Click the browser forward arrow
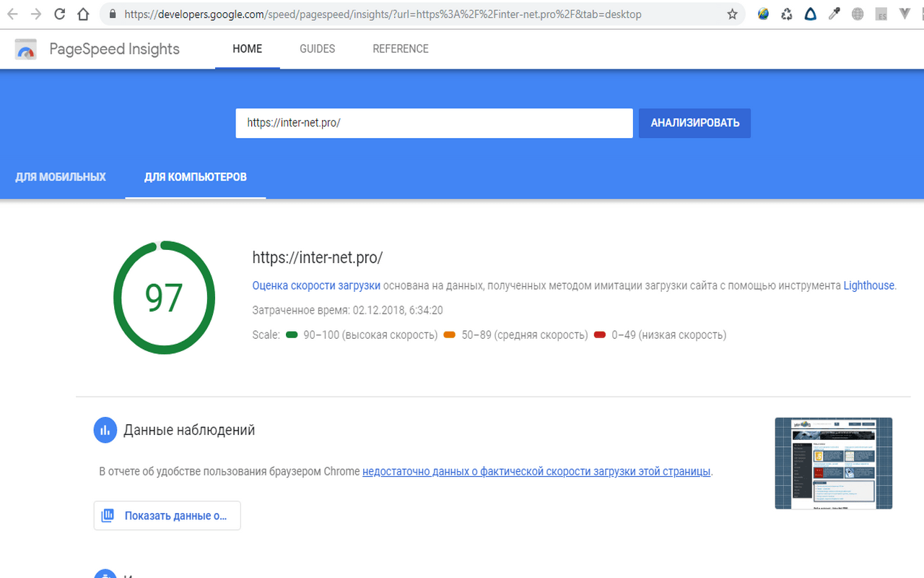Screen dimensions: 924x578 36,14
